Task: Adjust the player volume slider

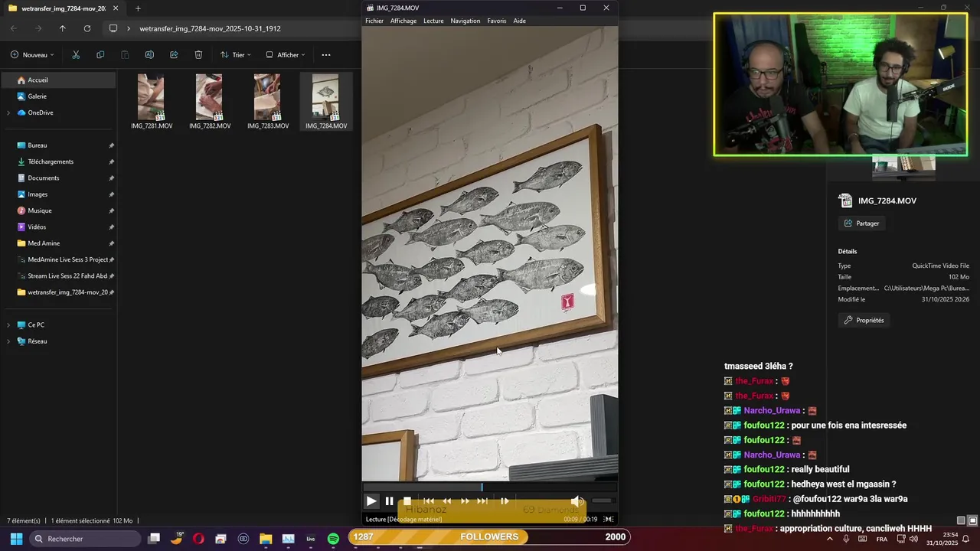Action: click(x=602, y=501)
